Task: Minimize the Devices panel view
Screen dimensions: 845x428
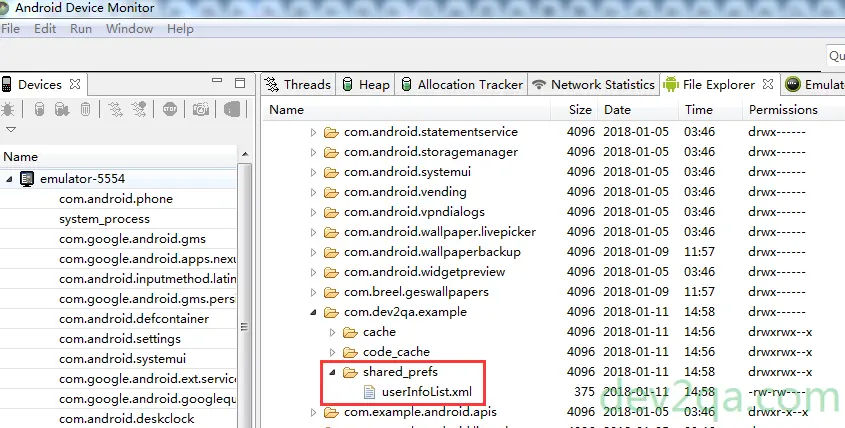Action: [217, 81]
